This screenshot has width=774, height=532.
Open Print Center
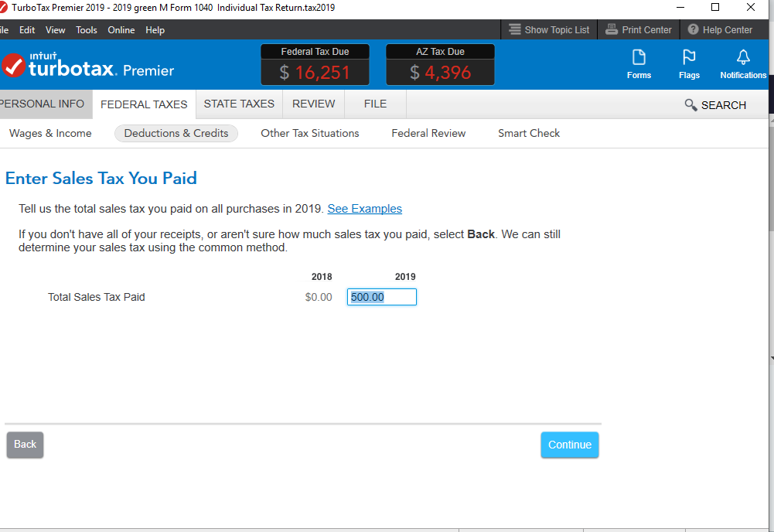coord(638,29)
